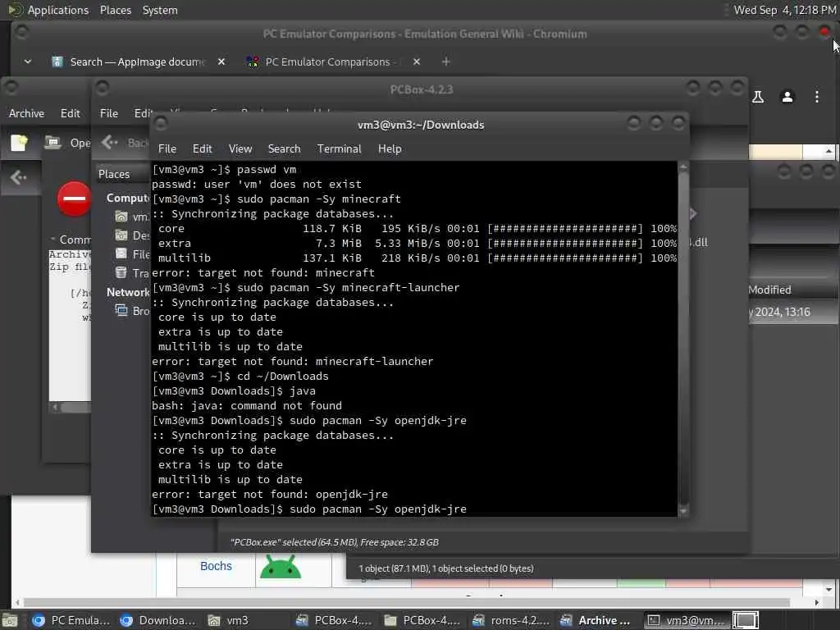
Task: Click the Modified column header
Action: 769,290
